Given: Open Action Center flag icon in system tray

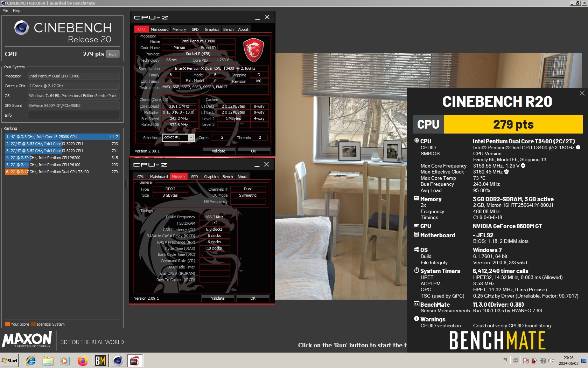Looking at the screenshot, I should coord(526,361).
